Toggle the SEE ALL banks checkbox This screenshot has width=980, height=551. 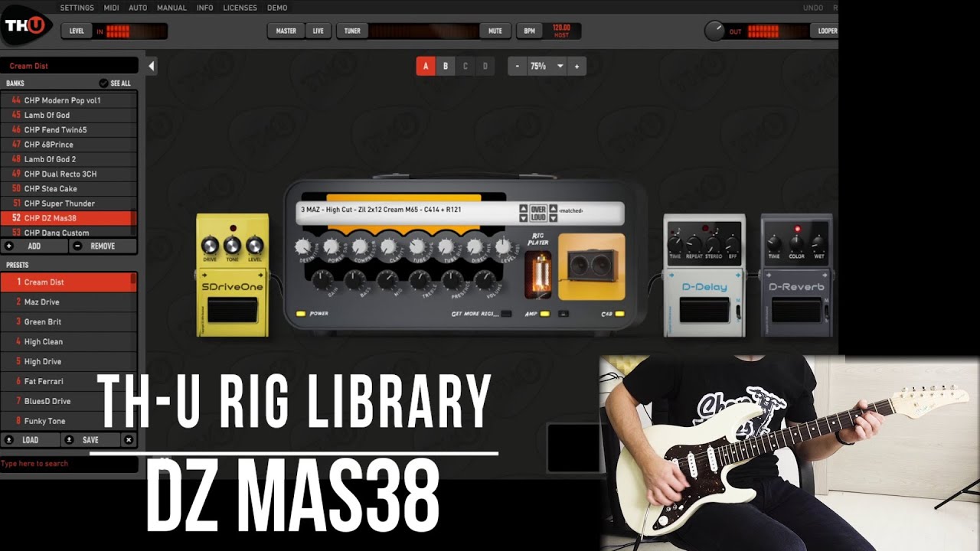click(x=103, y=83)
